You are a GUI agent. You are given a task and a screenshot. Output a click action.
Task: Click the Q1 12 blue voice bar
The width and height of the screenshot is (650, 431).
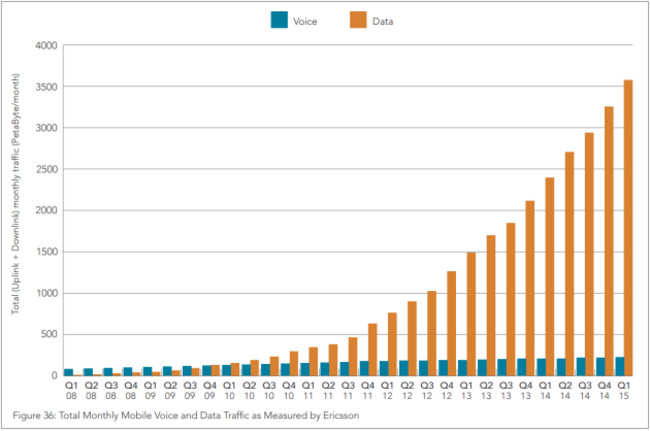383,368
